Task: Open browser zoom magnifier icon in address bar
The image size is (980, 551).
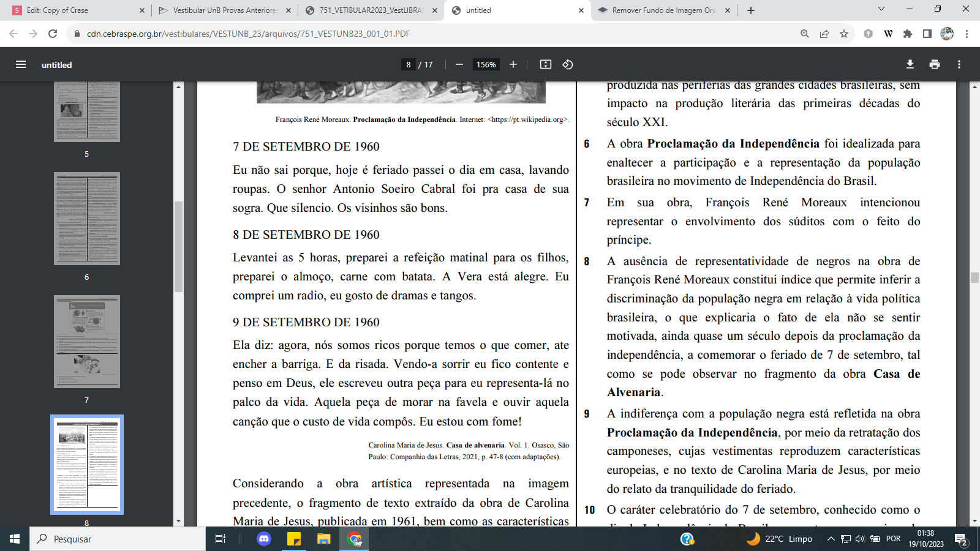Action: 805,34
